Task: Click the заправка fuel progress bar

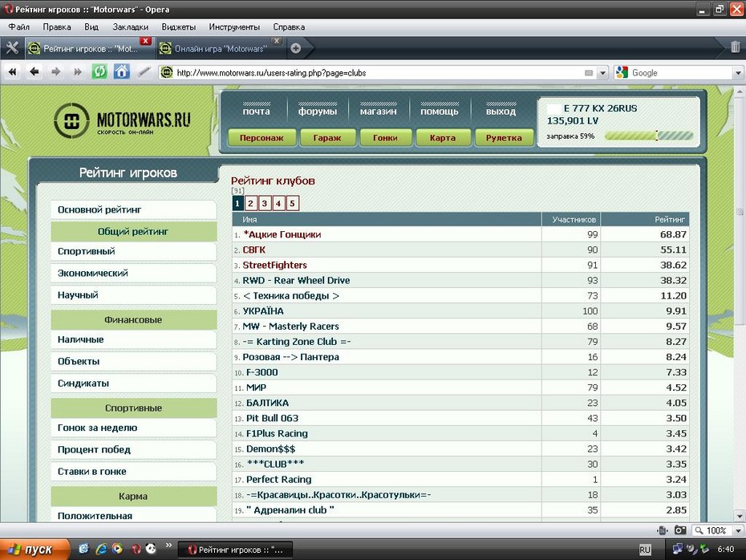Action: 648,136
